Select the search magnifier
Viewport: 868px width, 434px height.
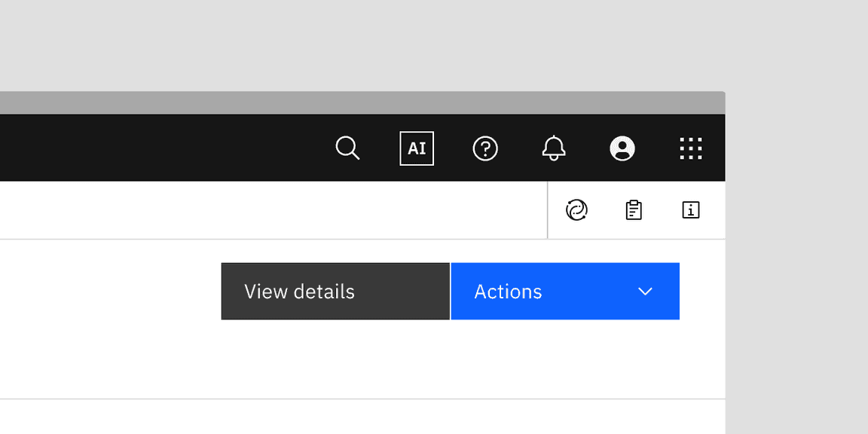click(347, 148)
